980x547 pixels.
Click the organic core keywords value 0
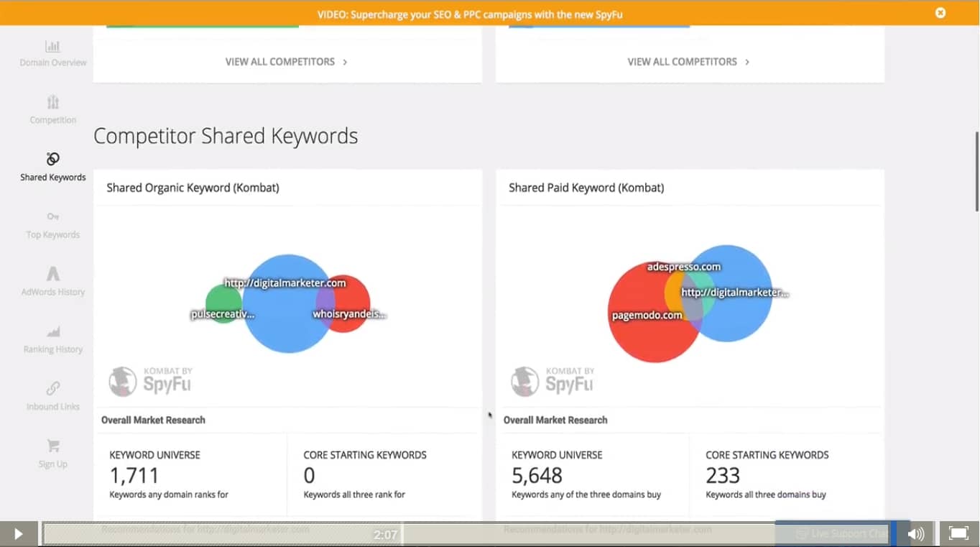310,476
